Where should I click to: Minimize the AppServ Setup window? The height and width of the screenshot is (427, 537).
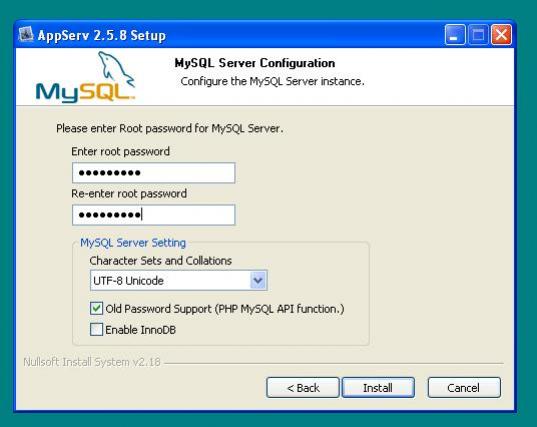[455, 35]
